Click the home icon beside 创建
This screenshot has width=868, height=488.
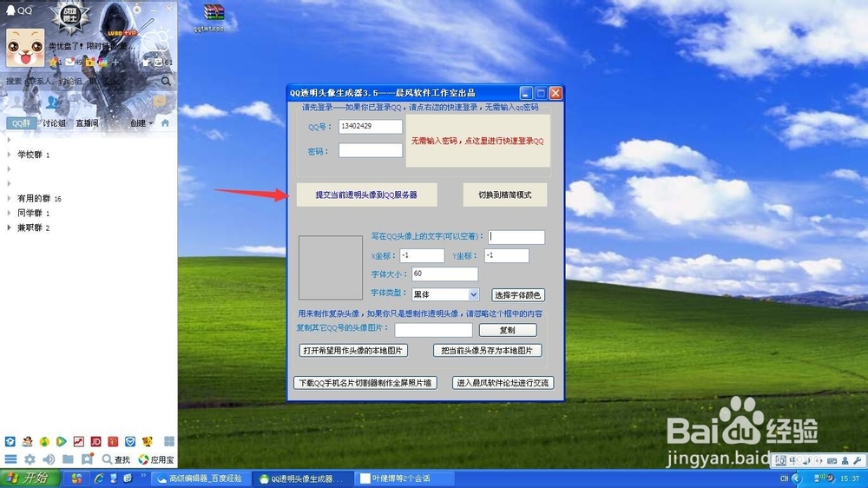[165, 123]
